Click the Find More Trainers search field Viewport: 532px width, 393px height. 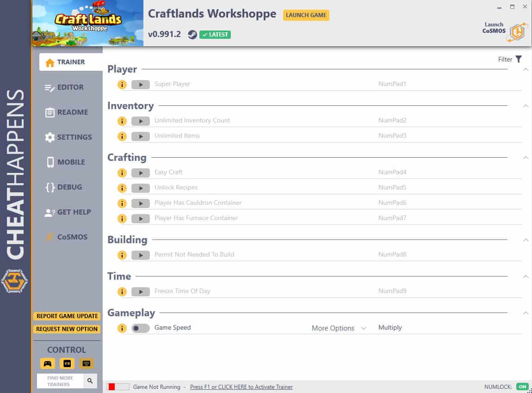pyautogui.click(x=60, y=381)
